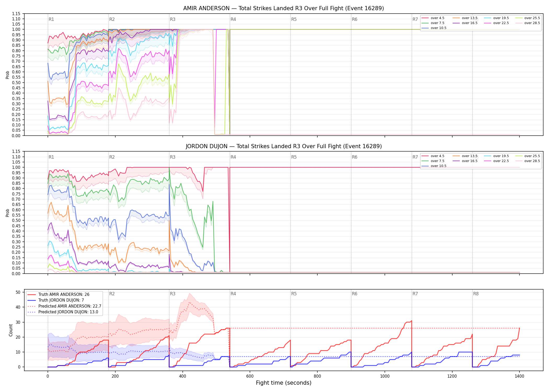Click the x-axis tick label 1400
This screenshot has height=392, width=549.
(519, 376)
